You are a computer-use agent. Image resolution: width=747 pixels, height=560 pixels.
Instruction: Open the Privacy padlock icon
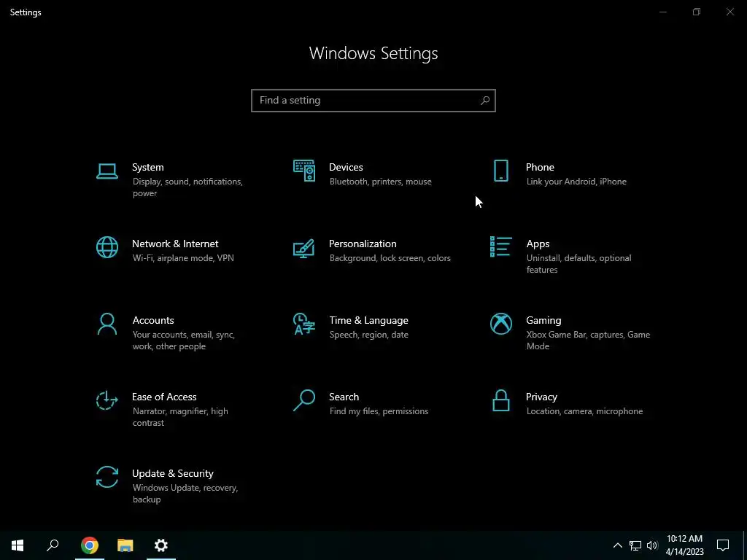(x=500, y=400)
